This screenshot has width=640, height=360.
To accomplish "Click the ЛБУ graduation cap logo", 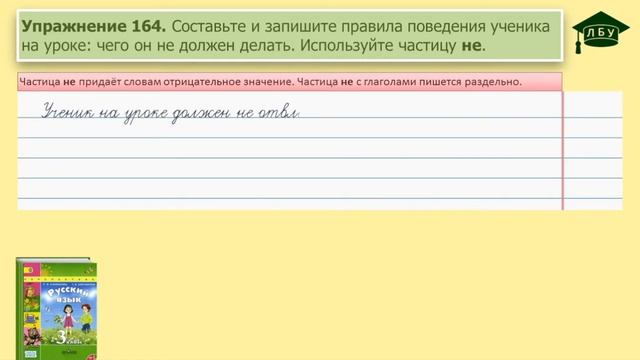I will (600, 32).
